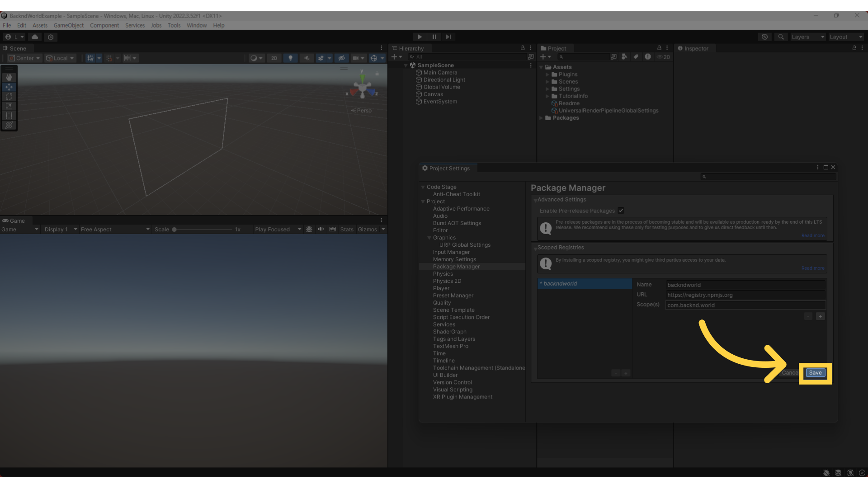Toggle 2D view mode in Scene
The image size is (868, 488).
[274, 58]
